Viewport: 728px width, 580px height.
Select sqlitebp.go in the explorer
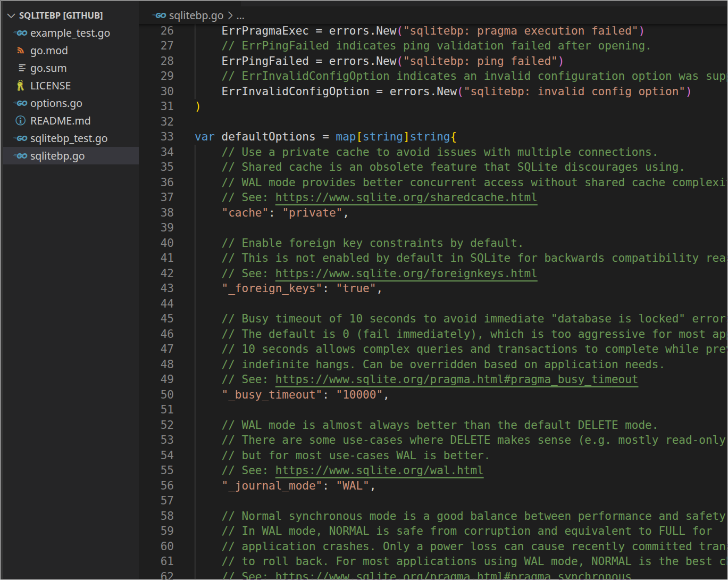point(71,156)
